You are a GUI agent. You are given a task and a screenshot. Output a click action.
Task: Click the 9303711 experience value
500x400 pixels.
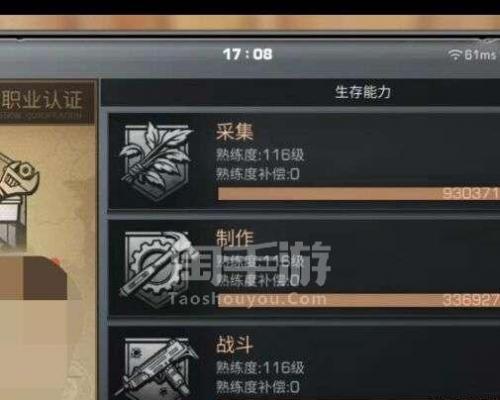(x=471, y=193)
